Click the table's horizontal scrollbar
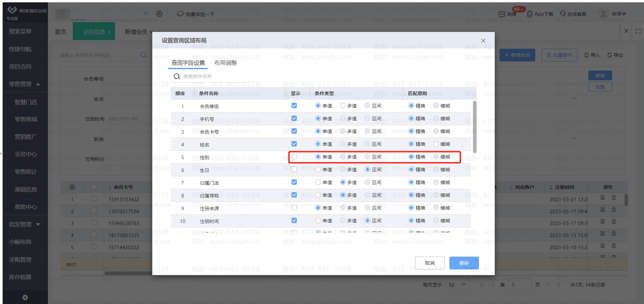This screenshot has height=304, width=644. click(128, 273)
